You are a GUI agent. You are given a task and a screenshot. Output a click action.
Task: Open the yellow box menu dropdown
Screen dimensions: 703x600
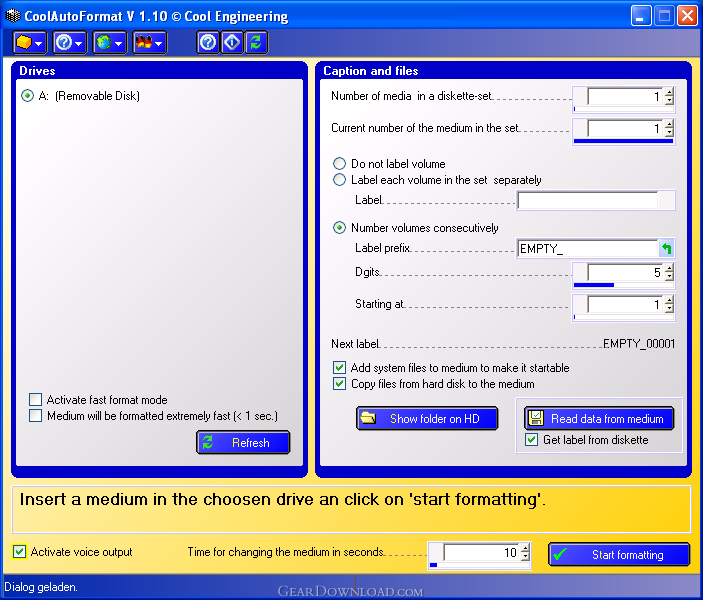click(29, 43)
